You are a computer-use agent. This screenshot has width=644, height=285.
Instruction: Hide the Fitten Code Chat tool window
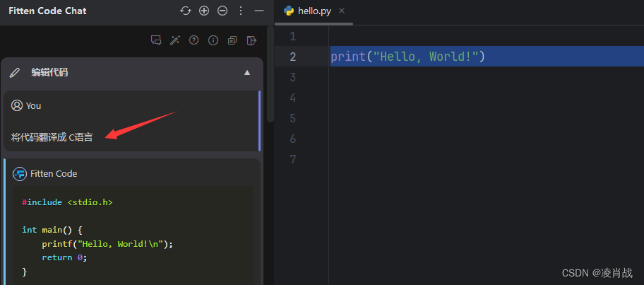click(259, 11)
